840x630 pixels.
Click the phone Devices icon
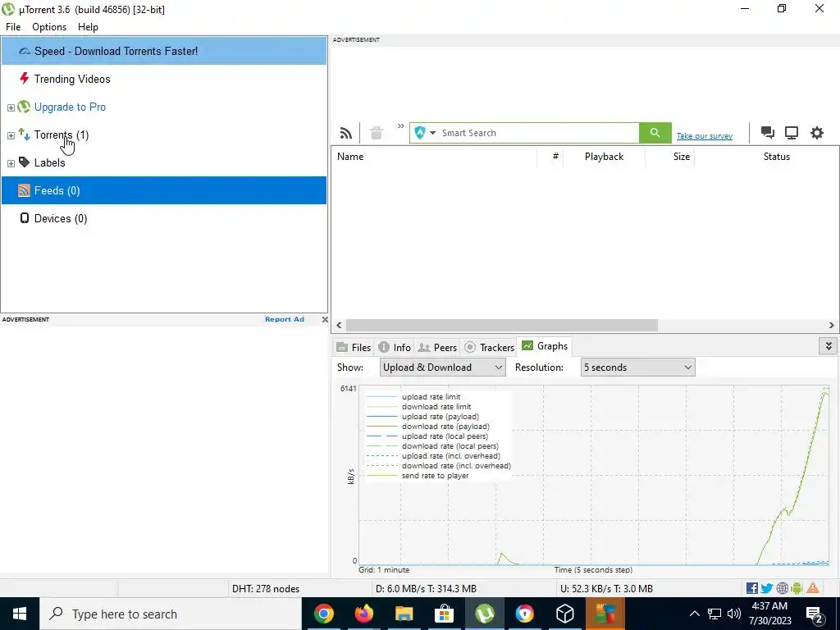[24, 217]
